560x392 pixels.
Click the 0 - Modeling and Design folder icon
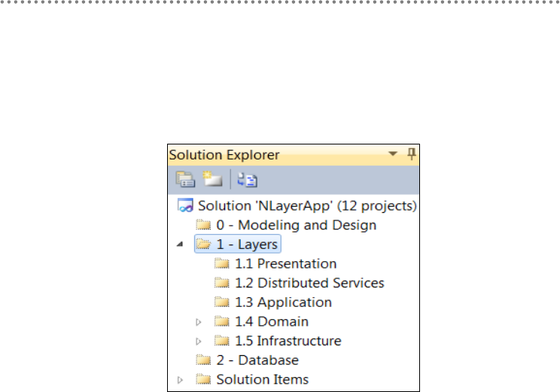pos(203,225)
